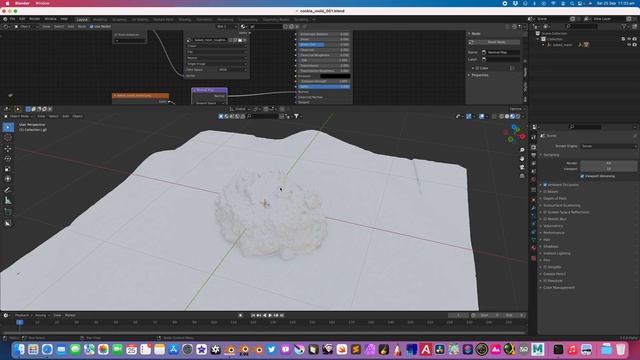Screen dimensions: 640x360
Task: Enable the Motion Blur checkbox
Action: pos(545,219)
